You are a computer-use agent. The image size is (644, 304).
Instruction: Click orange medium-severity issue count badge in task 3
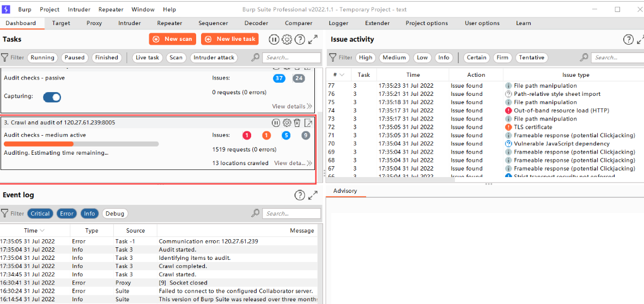[x=266, y=135]
